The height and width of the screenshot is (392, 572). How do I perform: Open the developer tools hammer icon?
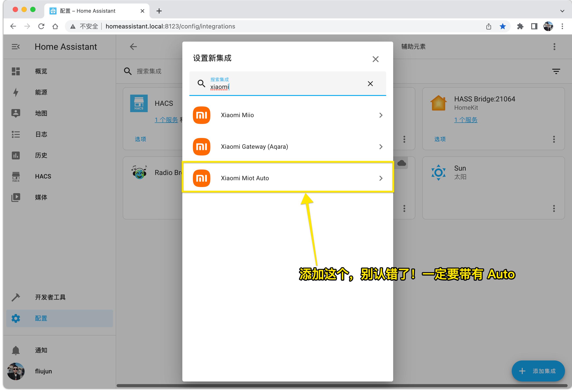coord(16,297)
